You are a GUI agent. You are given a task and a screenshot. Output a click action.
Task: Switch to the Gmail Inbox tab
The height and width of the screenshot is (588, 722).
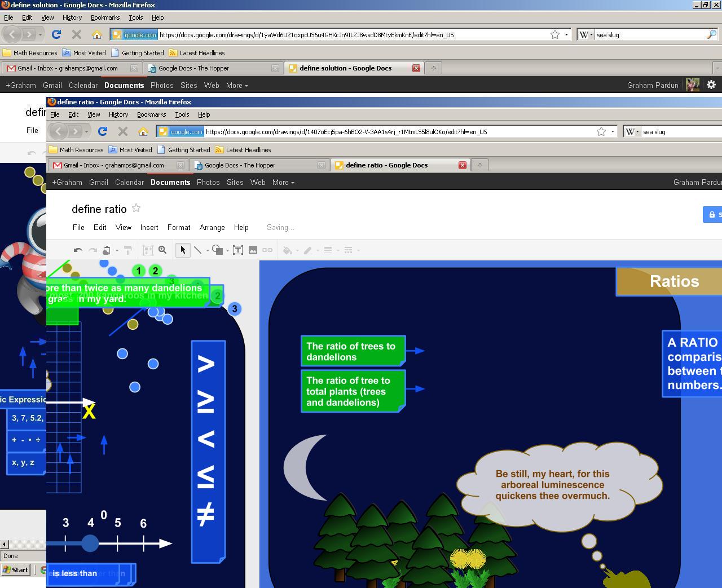pos(113,165)
